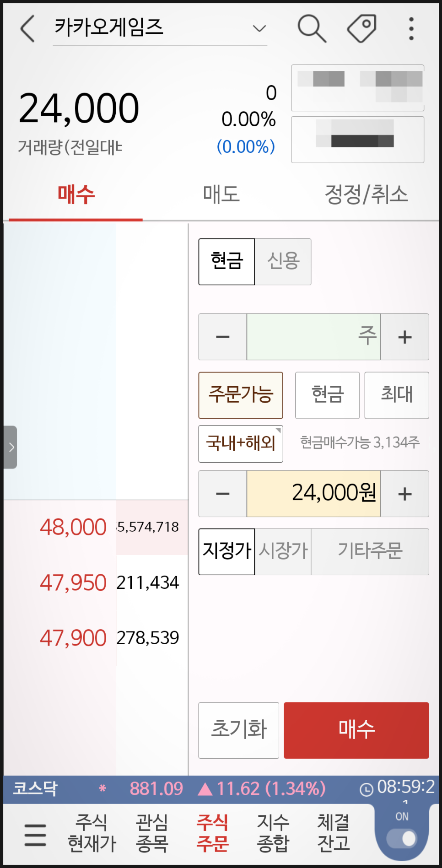
Task: Switch to the 매도 tab
Action: (x=221, y=195)
